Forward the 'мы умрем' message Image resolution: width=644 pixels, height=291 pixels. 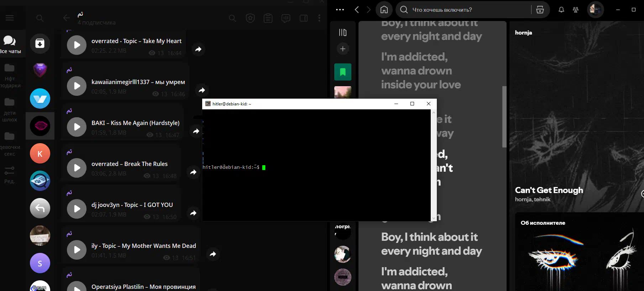pos(202,90)
